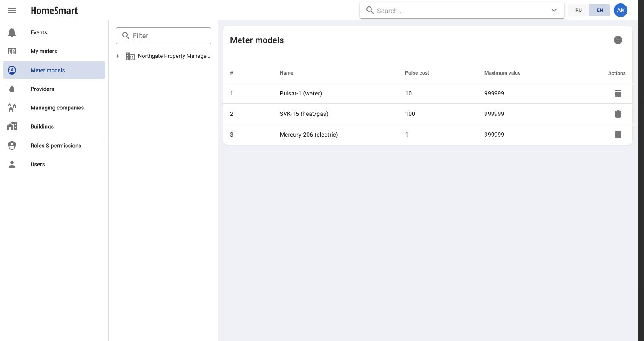
Task: Click Pulsar-1 maximum value 999999
Action: coord(494,93)
